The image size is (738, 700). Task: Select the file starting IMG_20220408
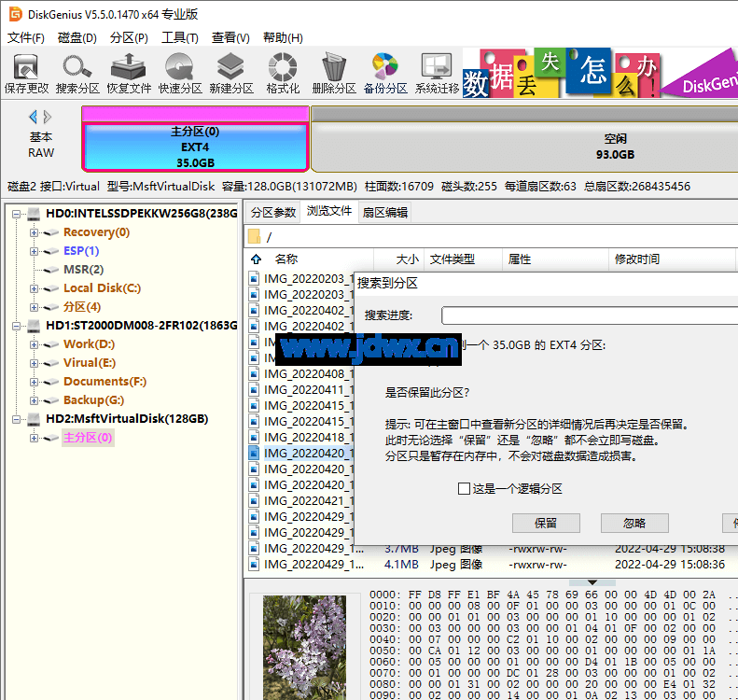(303, 373)
